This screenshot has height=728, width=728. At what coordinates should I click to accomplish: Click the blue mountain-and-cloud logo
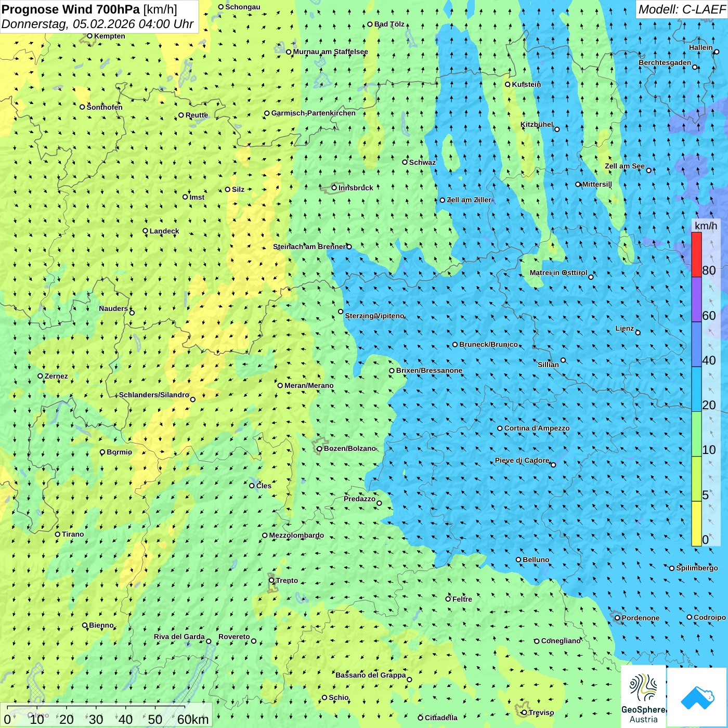(697, 697)
